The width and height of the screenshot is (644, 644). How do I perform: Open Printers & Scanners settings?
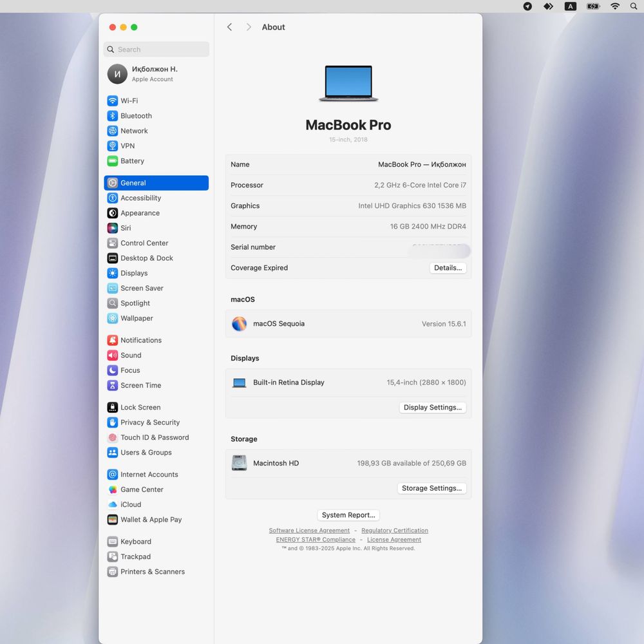click(156, 572)
